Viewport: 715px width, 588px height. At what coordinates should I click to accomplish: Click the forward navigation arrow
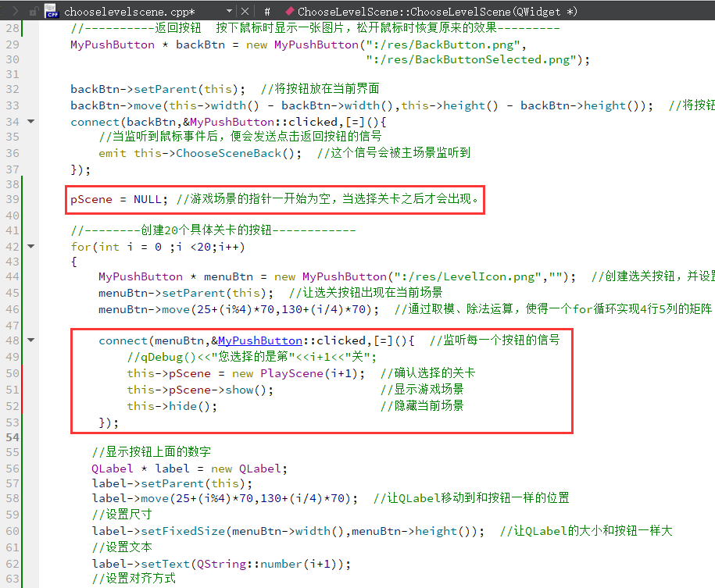click(x=15, y=11)
